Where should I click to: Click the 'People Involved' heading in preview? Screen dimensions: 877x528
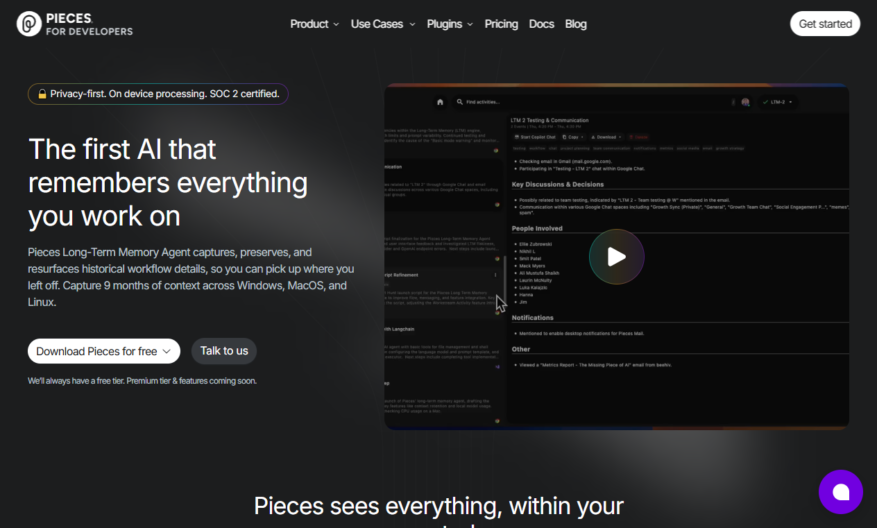point(537,228)
